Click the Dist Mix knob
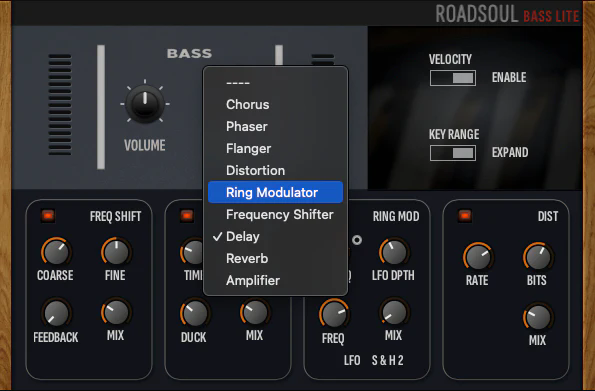This screenshot has height=391, width=595. (538, 317)
